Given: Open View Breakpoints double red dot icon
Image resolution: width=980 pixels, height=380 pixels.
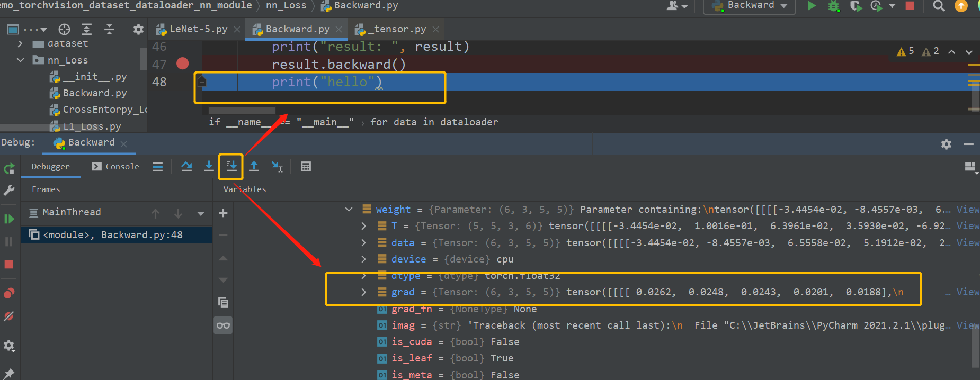Looking at the screenshot, I should 9,293.
